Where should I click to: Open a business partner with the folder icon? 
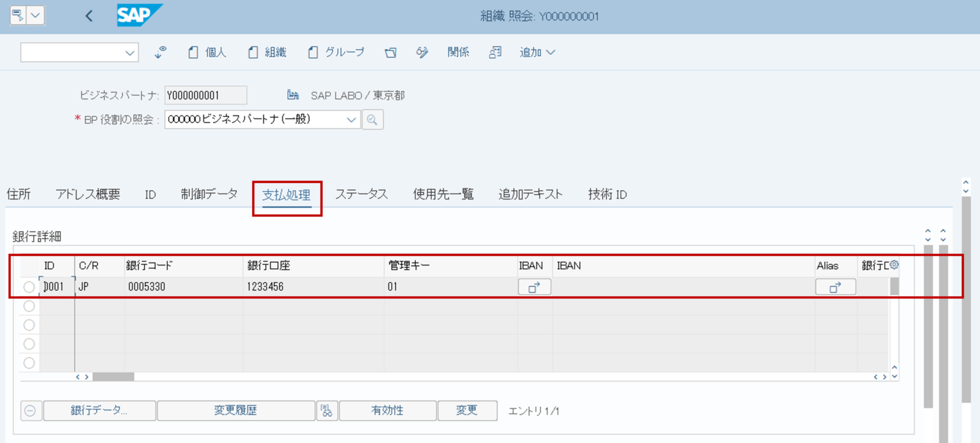[x=390, y=52]
